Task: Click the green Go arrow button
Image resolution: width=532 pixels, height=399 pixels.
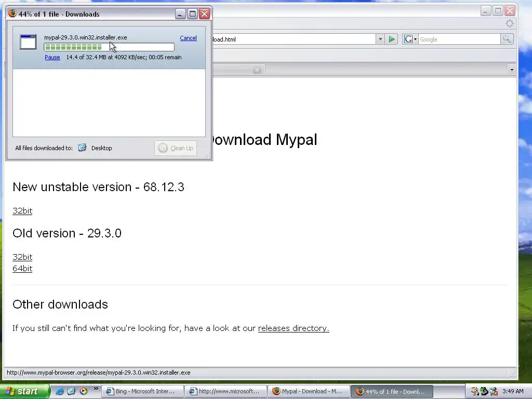Action: 392,39
